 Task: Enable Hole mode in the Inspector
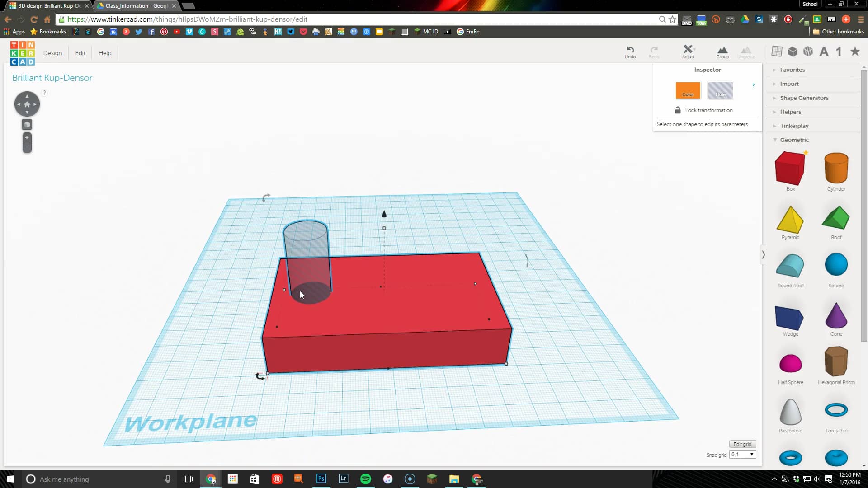tap(720, 90)
